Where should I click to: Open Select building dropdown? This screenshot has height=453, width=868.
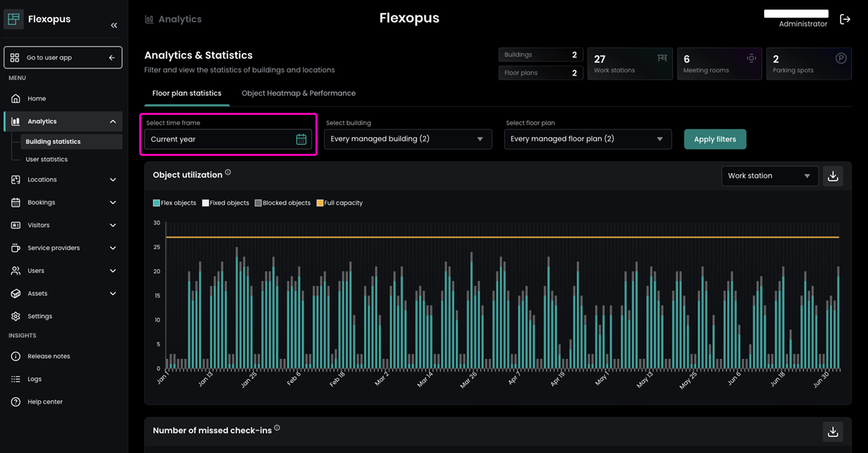tap(408, 139)
